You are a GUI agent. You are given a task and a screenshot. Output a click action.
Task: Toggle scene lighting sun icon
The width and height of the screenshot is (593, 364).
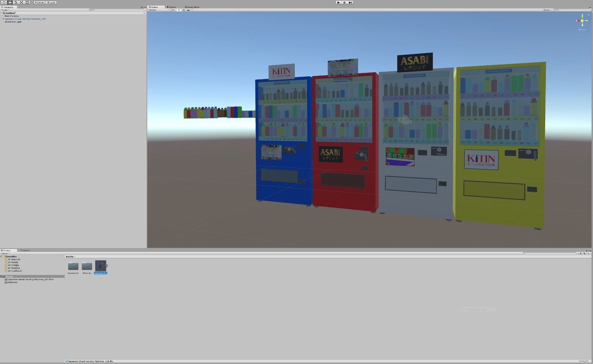tap(179, 10)
